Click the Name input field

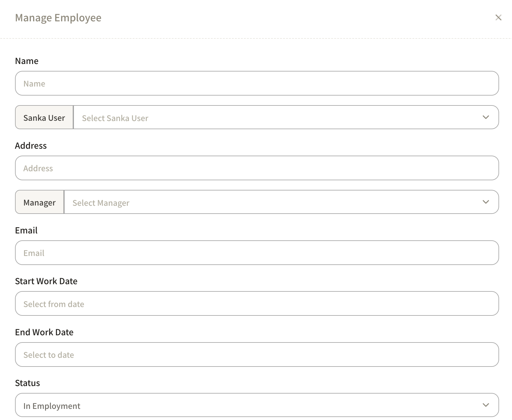click(x=257, y=84)
